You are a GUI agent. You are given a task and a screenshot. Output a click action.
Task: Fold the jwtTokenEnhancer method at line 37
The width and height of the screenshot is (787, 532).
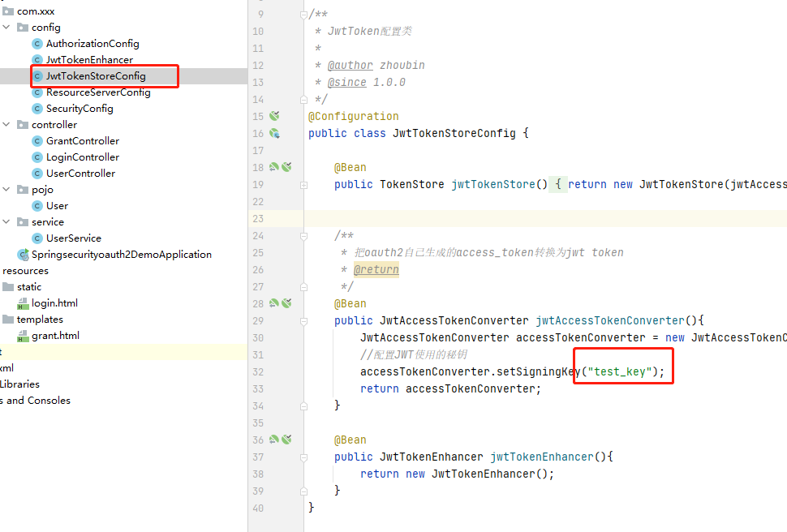point(303,457)
